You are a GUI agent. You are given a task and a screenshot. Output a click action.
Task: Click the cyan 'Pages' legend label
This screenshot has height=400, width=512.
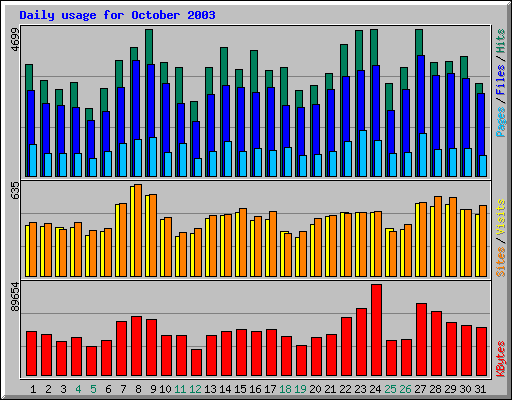(501, 122)
